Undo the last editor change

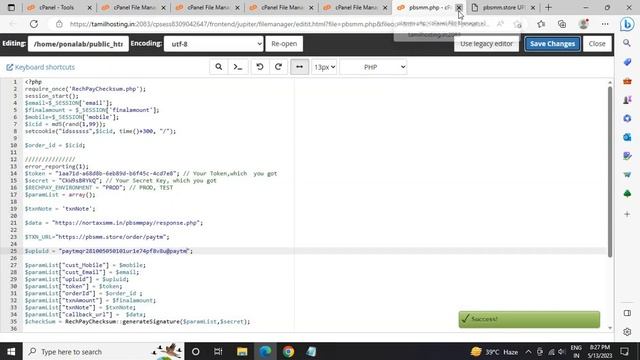tap(260, 67)
